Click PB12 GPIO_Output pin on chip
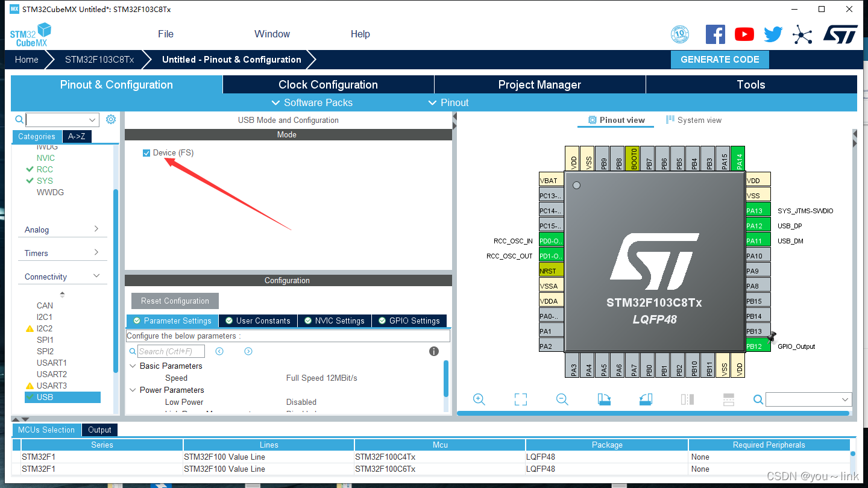 [758, 346]
